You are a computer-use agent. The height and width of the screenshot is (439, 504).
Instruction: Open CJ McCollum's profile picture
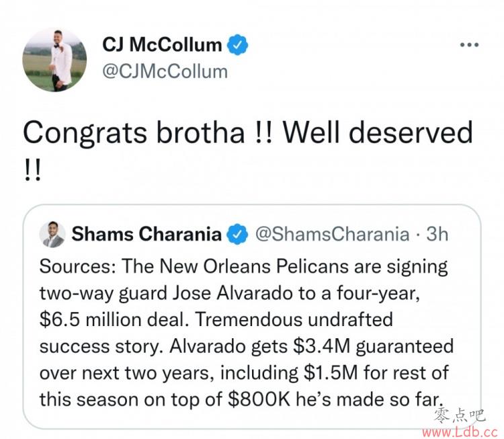pos(54,60)
